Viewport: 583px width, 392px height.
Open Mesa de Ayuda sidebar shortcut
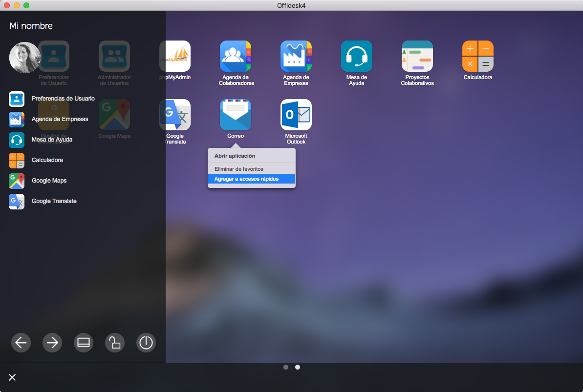41,140
